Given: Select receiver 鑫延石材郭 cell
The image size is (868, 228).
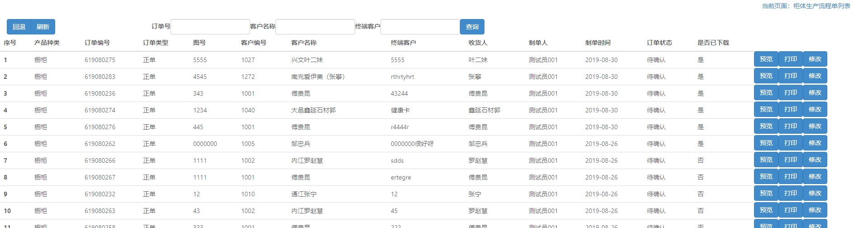Looking at the screenshot, I should tap(484, 110).
